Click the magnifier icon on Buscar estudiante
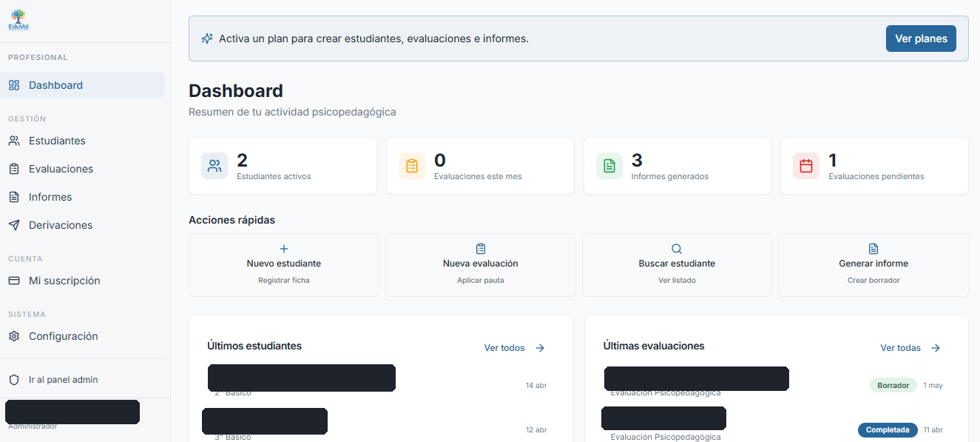The height and width of the screenshot is (442, 980). [x=677, y=249]
